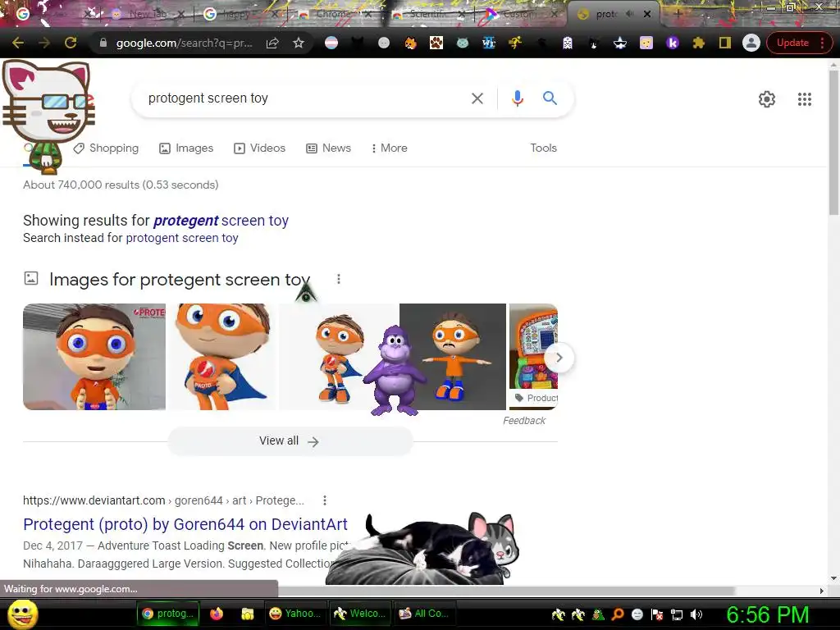Open the Chrome Update menu button
Image resolution: width=840 pixels, height=630 pixels.
(799, 43)
